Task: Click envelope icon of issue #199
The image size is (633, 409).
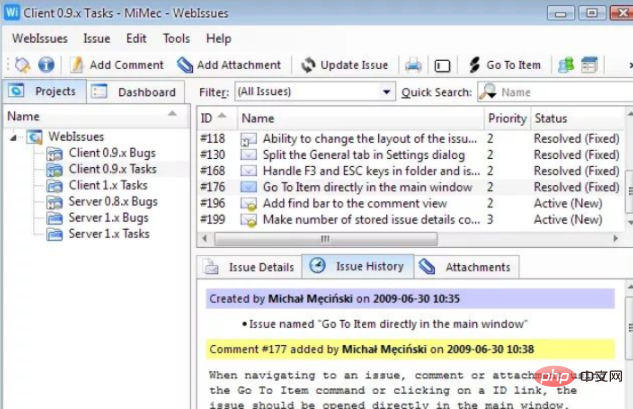Action: 249,220
